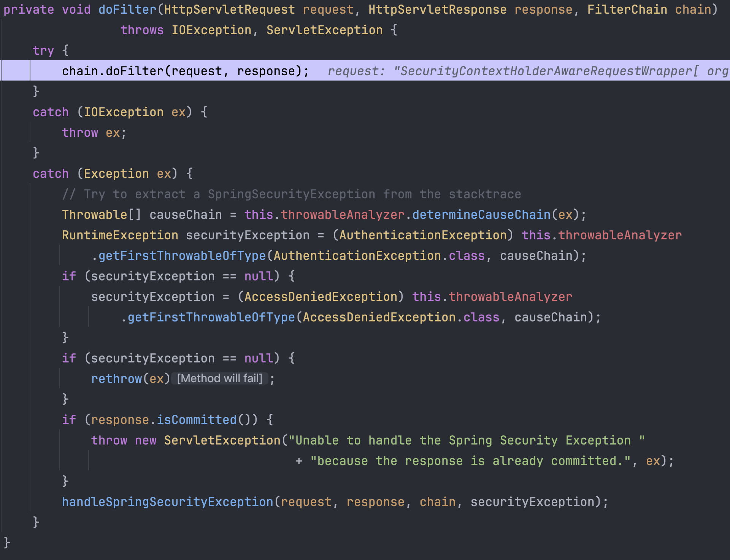Click the try keyword

tap(43, 51)
